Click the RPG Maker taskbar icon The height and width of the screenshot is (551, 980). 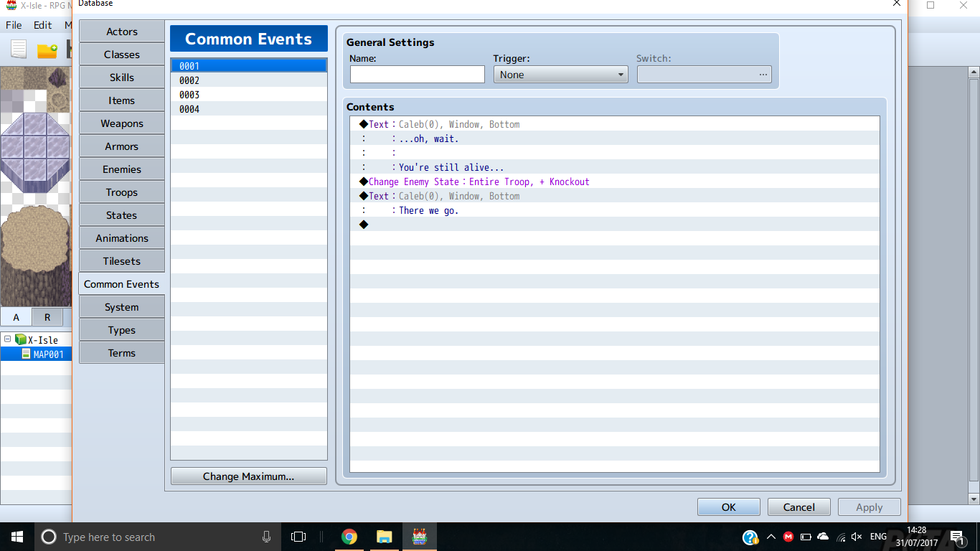pyautogui.click(x=419, y=537)
